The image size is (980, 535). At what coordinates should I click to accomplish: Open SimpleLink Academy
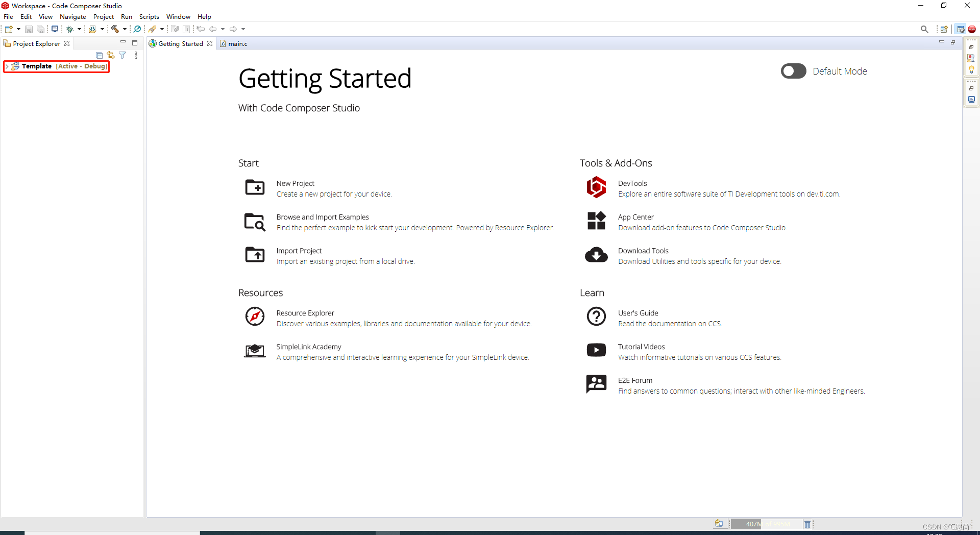[x=309, y=347]
